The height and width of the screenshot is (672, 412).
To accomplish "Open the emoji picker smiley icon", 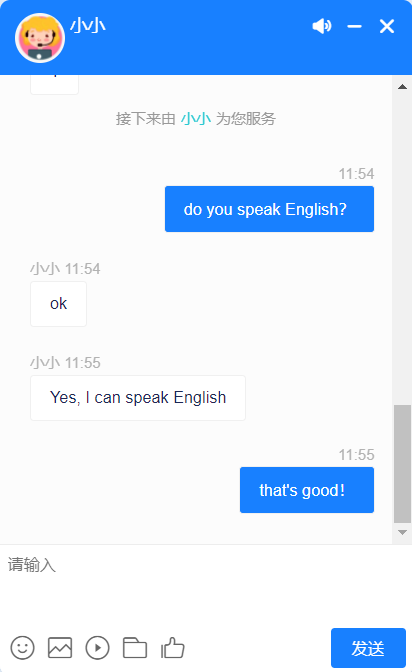I will click(x=22, y=648).
